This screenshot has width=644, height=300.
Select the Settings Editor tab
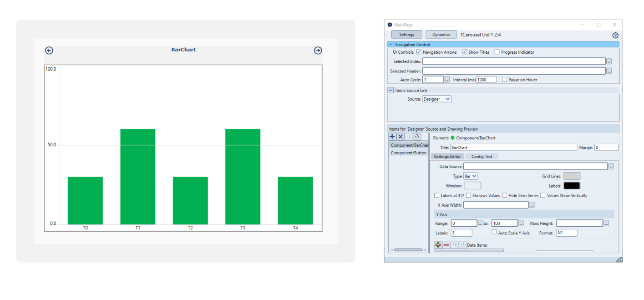click(x=447, y=157)
